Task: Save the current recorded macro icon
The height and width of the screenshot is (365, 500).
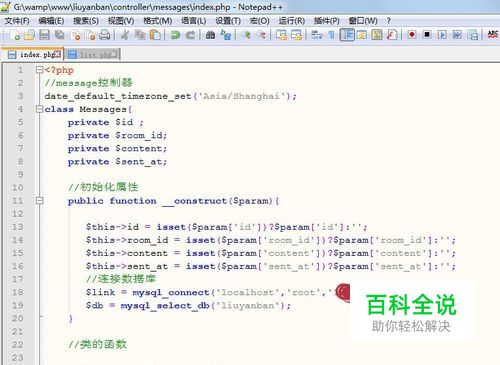Action: [x=472, y=35]
